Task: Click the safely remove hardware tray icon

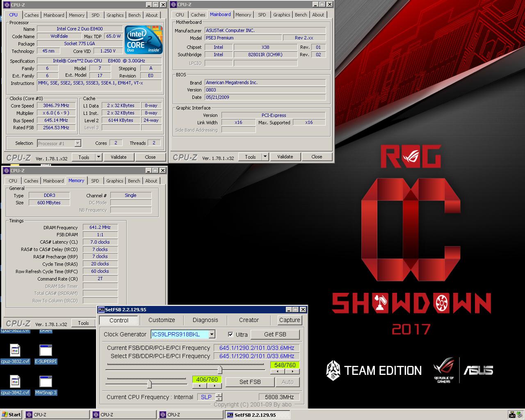Action: tap(520, 415)
